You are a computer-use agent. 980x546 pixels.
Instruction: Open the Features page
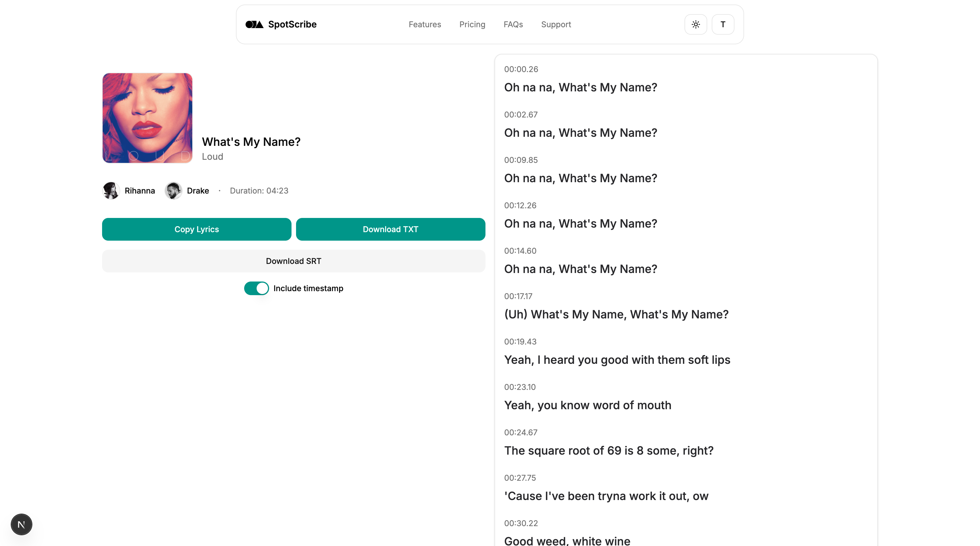424,24
